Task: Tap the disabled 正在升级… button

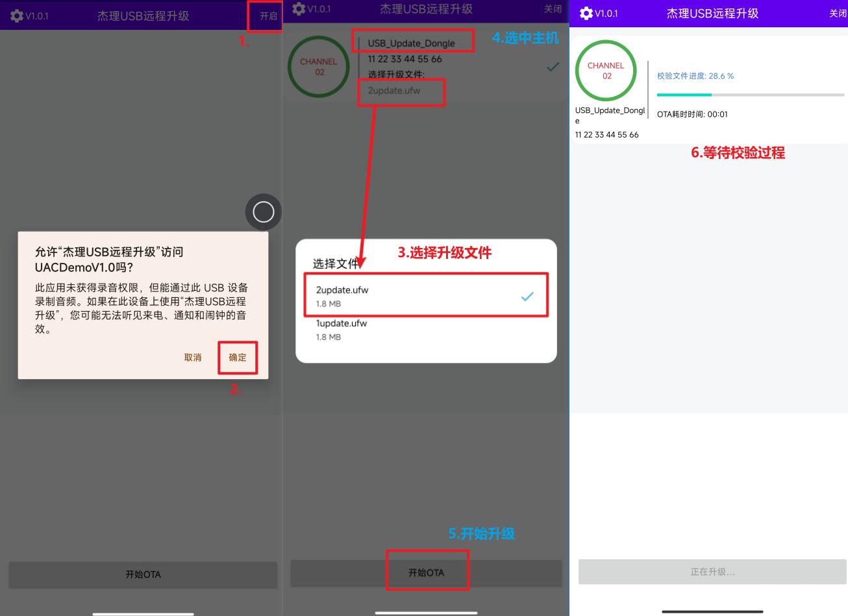Action: click(712, 572)
